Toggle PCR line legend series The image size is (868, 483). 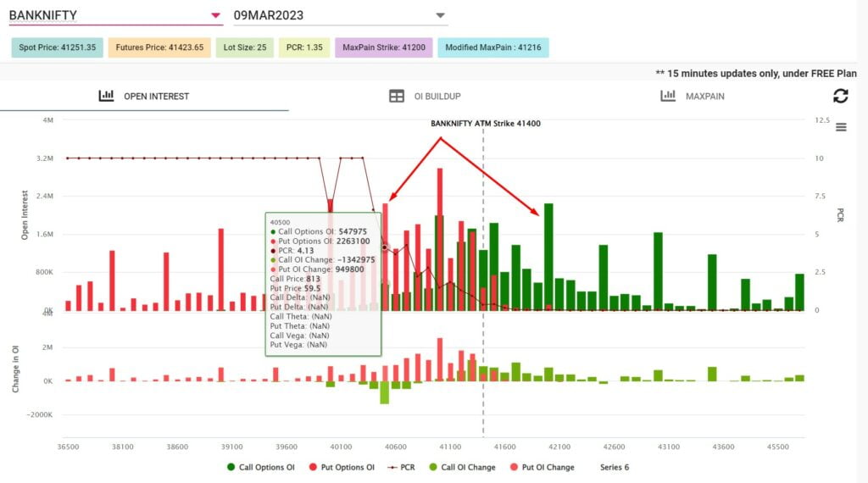tap(401, 467)
